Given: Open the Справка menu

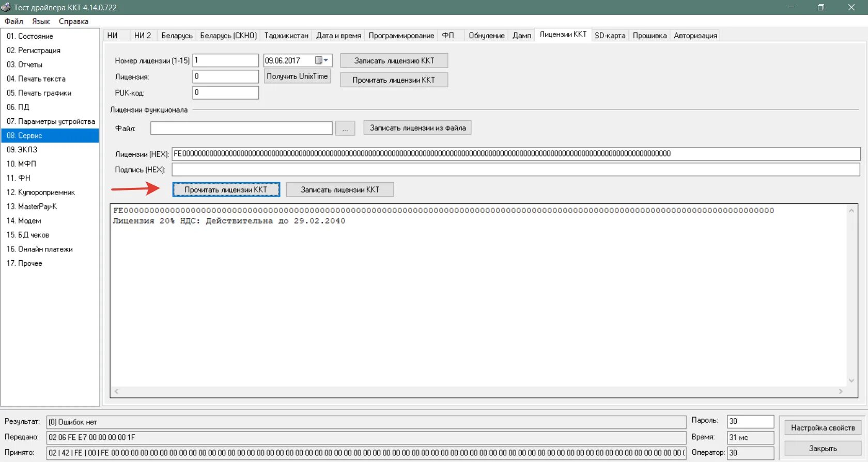Looking at the screenshot, I should [x=73, y=21].
